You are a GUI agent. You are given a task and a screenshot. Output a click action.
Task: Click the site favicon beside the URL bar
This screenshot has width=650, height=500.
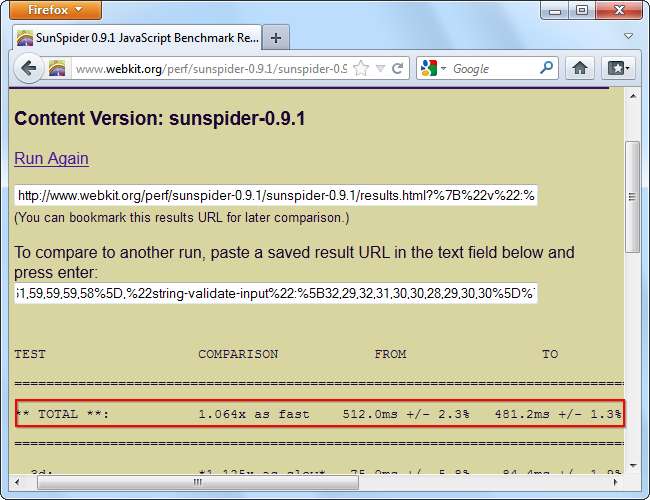57,68
